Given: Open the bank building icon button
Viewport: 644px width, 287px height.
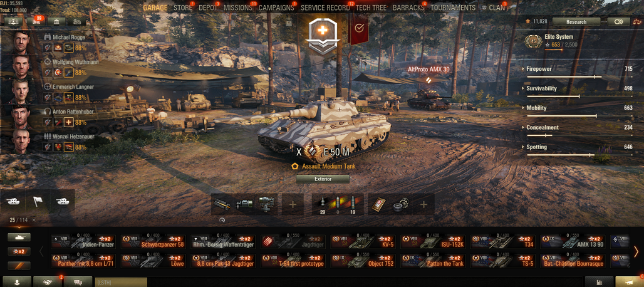Looking at the screenshot, I should click(x=56, y=22).
